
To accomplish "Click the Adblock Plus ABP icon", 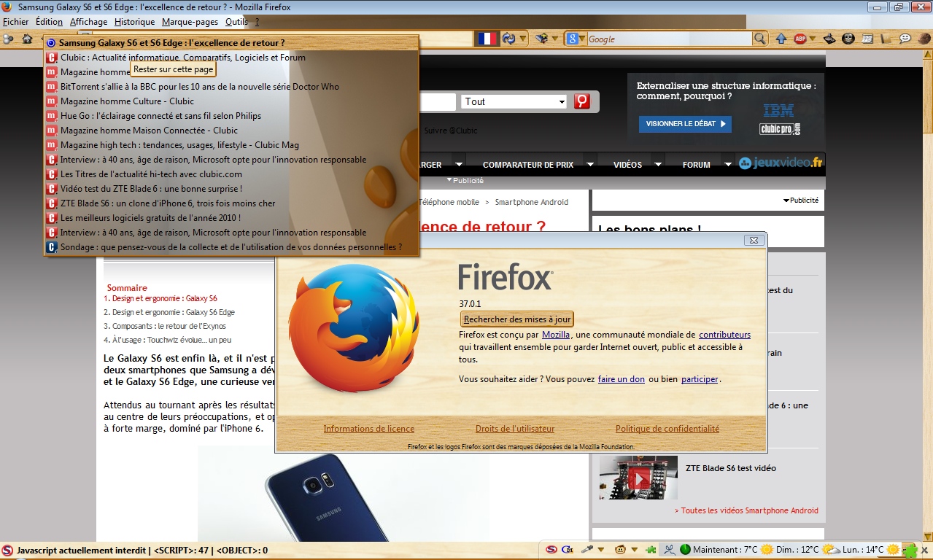I will click(800, 39).
